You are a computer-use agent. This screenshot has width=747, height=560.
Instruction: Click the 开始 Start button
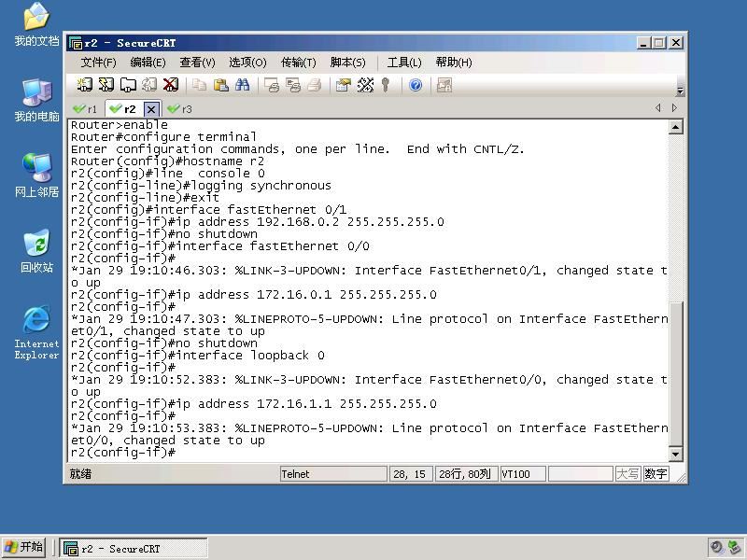pos(23,547)
